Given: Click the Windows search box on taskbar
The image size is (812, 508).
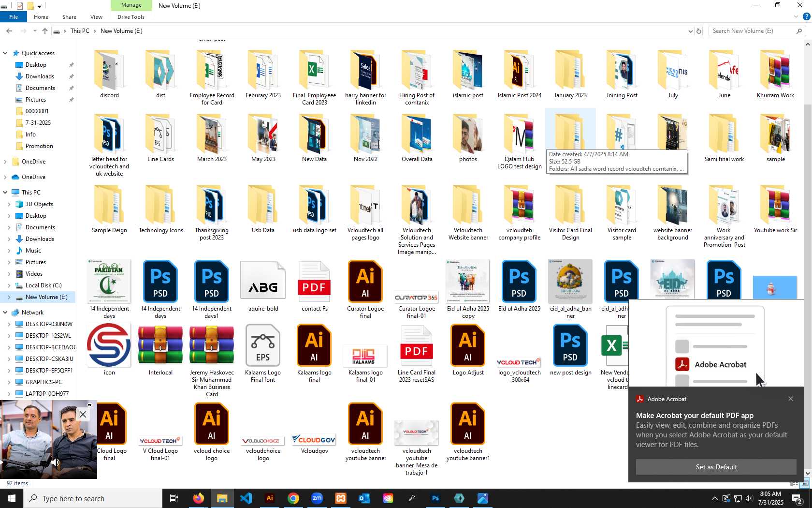Looking at the screenshot, I should pyautogui.click(x=93, y=498).
